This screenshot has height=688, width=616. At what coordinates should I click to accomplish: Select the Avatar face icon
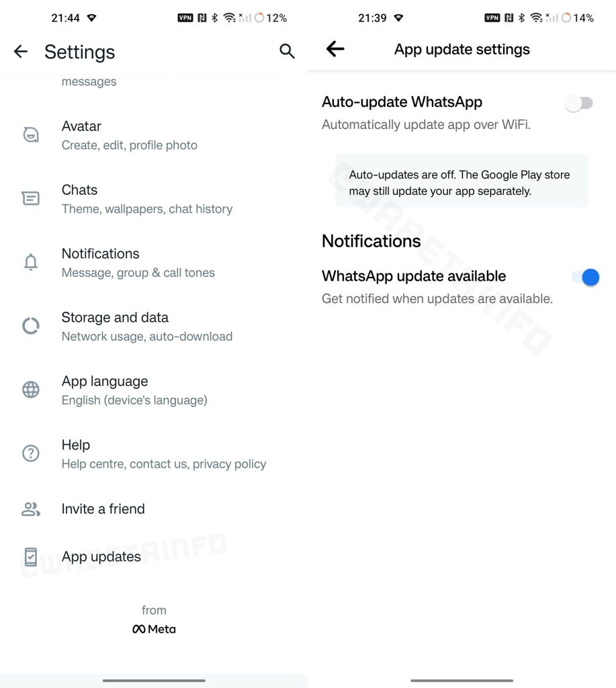[x=31, y=134]
